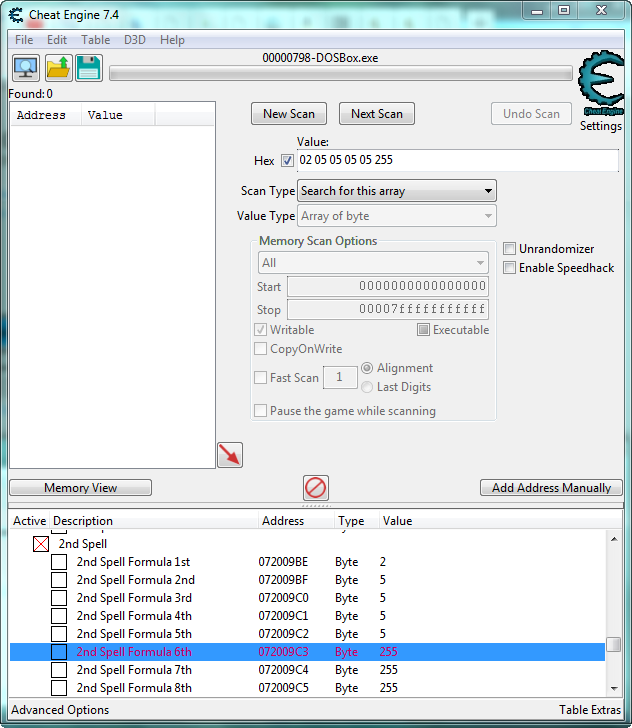The width and height of the screenshot is (632, 728).
Task: Click the Cheat Engine title bar icon
Action: 16,12
